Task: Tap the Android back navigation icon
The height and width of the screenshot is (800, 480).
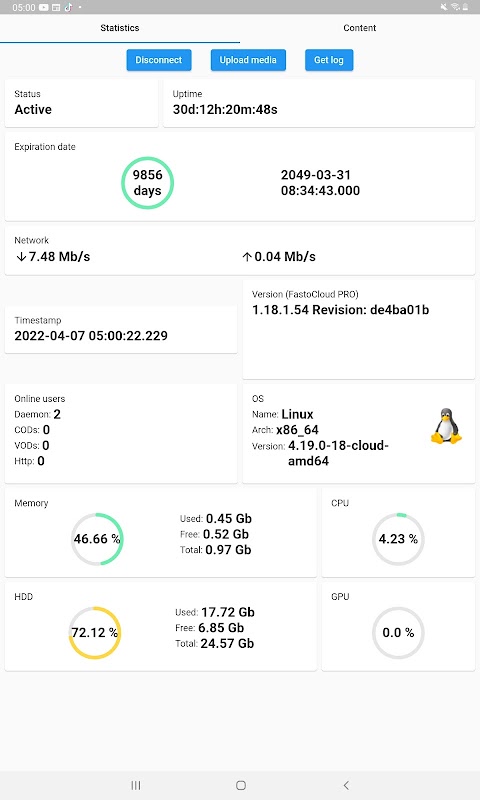Action: [346, 785]
